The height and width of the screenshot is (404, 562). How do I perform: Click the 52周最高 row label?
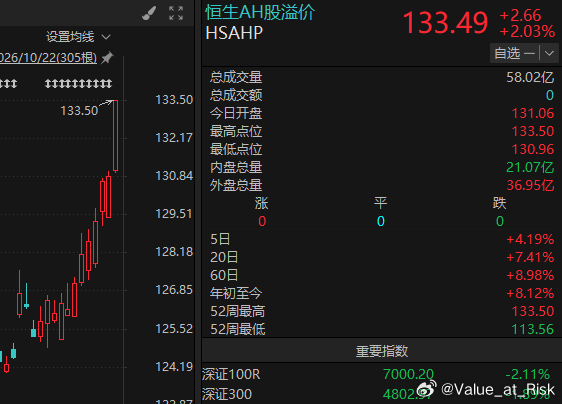click(237, 311)
